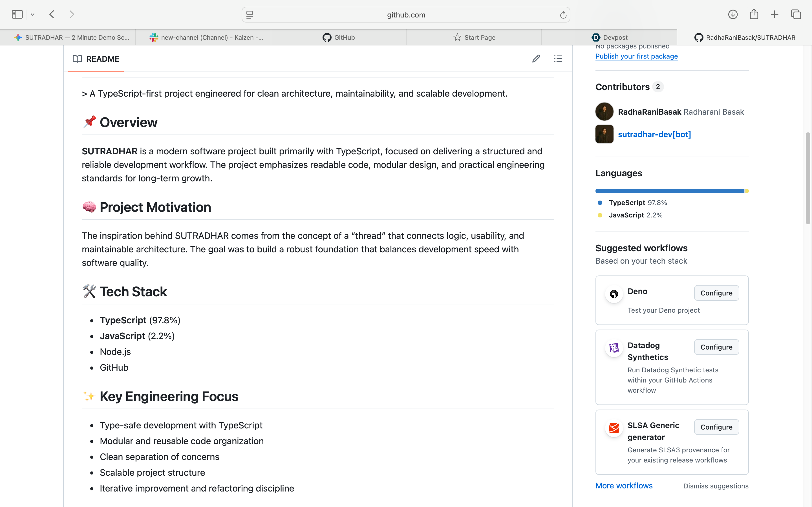The height and width of the screenshot is (507, 812).
Task: Expand the sidebar options dropdown chevron
Action: click(32, 14)
